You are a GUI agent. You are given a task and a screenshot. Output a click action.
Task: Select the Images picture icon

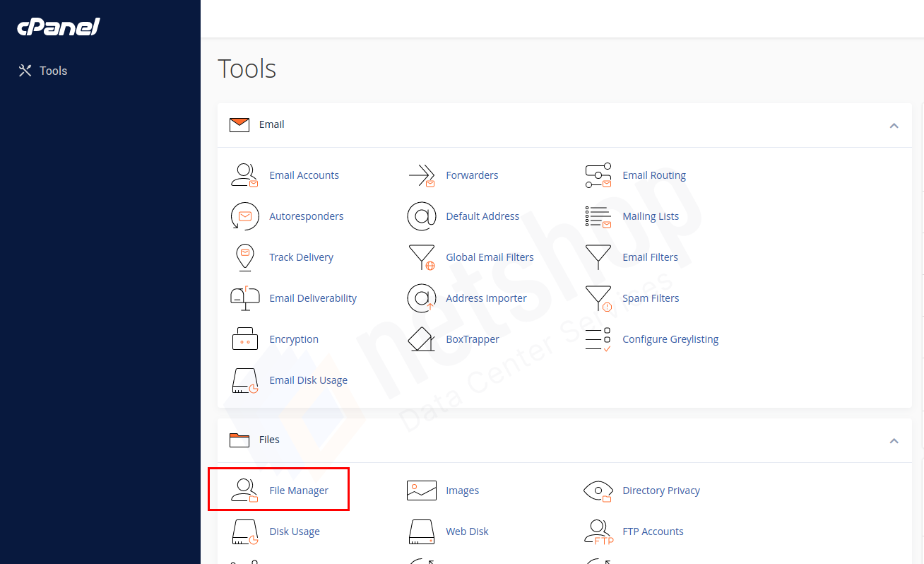coord(422,490)
